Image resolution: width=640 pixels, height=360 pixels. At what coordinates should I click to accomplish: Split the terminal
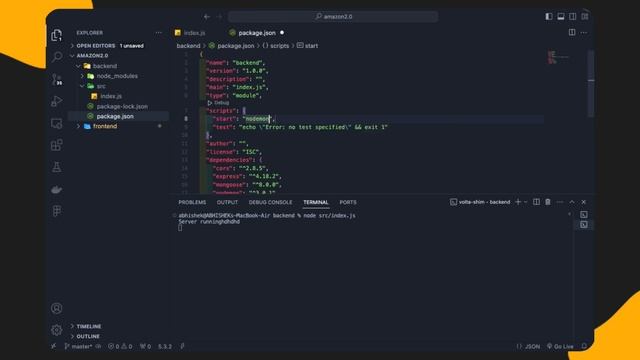pyautogui.click(x=536, y=202)
